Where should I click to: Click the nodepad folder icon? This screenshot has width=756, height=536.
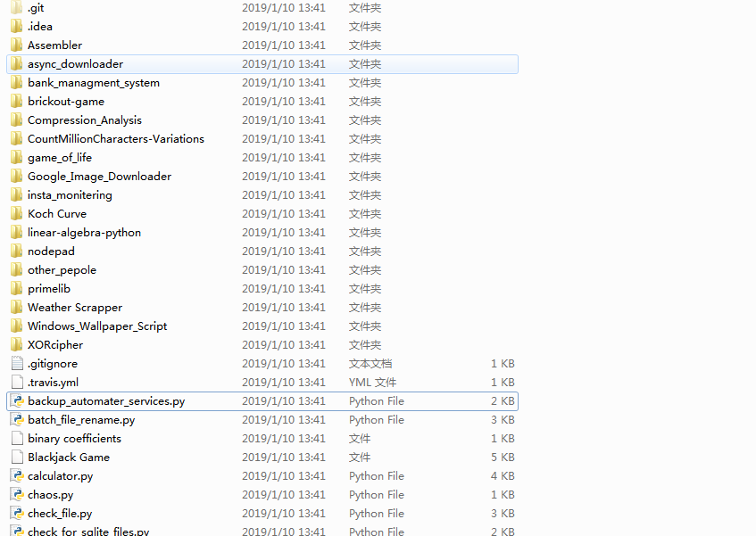tap(16, 252)
